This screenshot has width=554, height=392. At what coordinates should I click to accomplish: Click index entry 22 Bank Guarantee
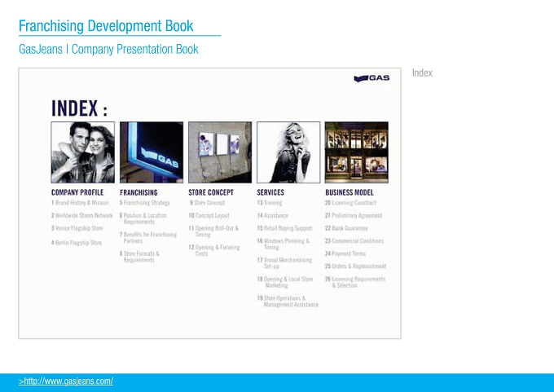(x=346, y=228)
